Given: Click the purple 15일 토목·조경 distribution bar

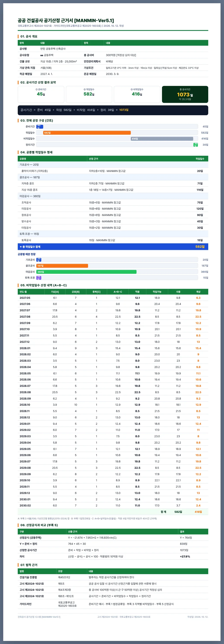Looking at the screenshot, I should pyautogui.click(x=39, y=278).
